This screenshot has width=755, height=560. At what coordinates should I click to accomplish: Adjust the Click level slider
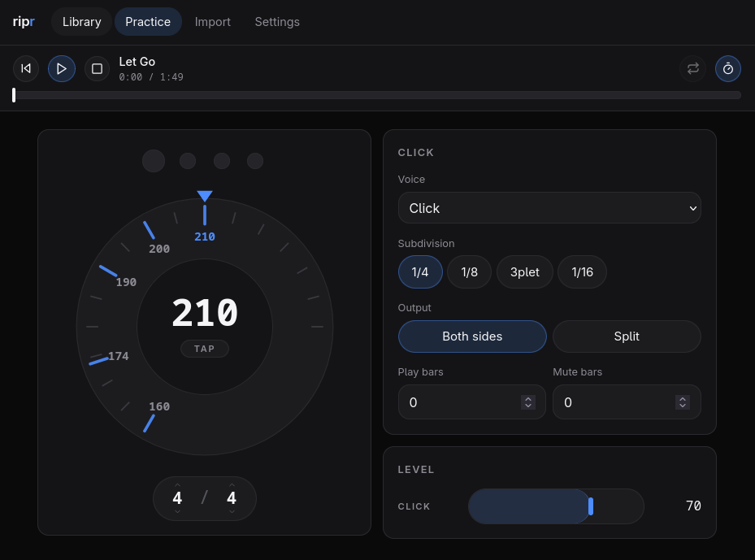[556, 506]
